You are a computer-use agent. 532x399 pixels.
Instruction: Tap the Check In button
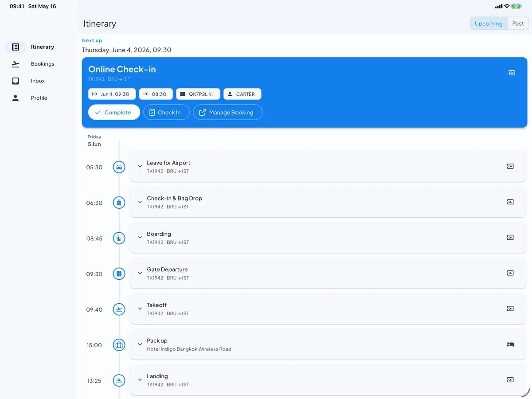point(166,112)
